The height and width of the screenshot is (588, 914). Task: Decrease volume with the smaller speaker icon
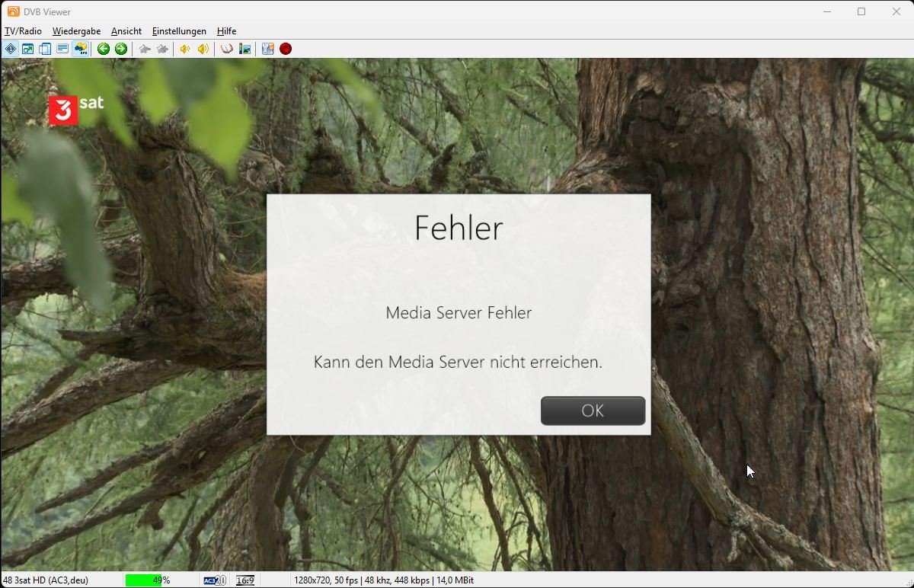tap(185, 49)
